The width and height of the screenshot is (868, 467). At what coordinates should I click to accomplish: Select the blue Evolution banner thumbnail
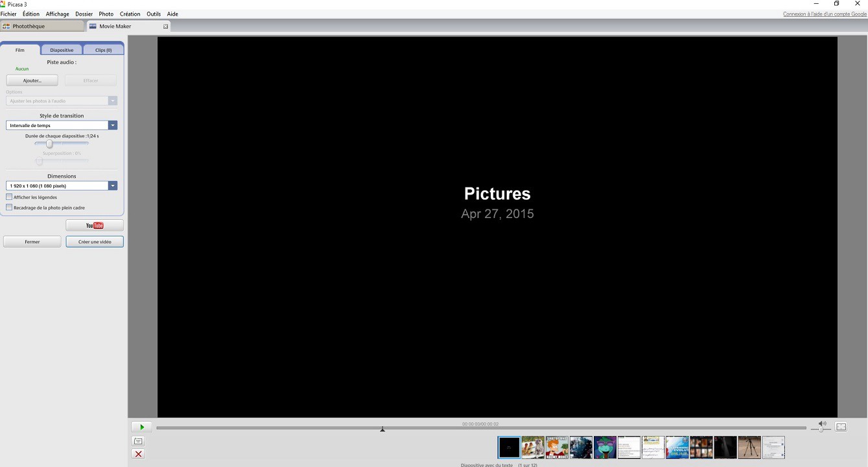click(x=677, y=448)
